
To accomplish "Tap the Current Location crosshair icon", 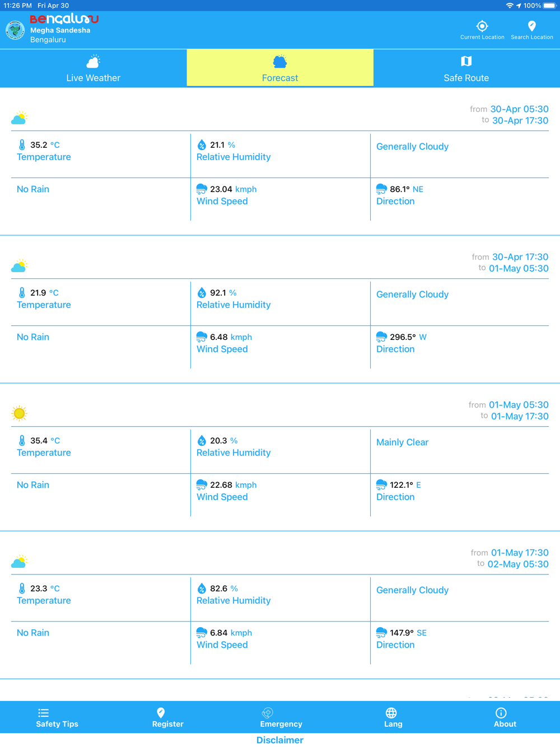I will [482, 26].
